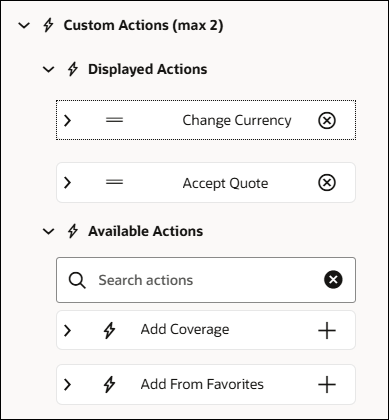Viewport: 389px width, 420px height.
Task: Click lightning icon of Add From Favorites
Action: (109, 384)
